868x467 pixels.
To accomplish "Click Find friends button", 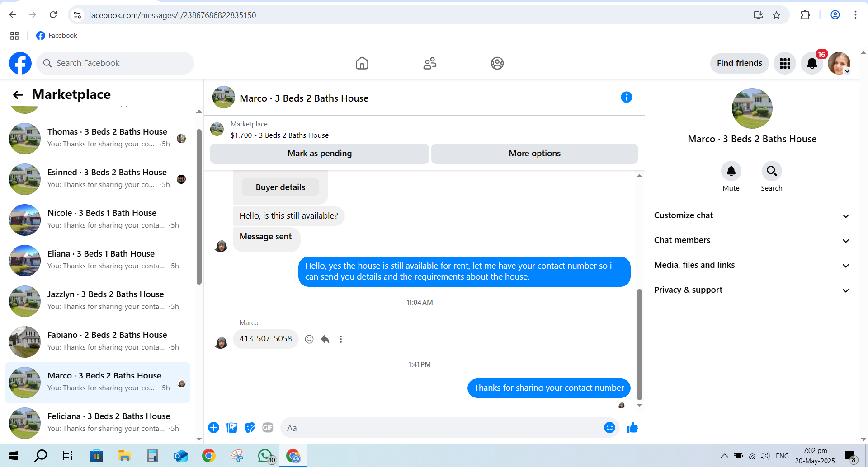I will 740,63.
